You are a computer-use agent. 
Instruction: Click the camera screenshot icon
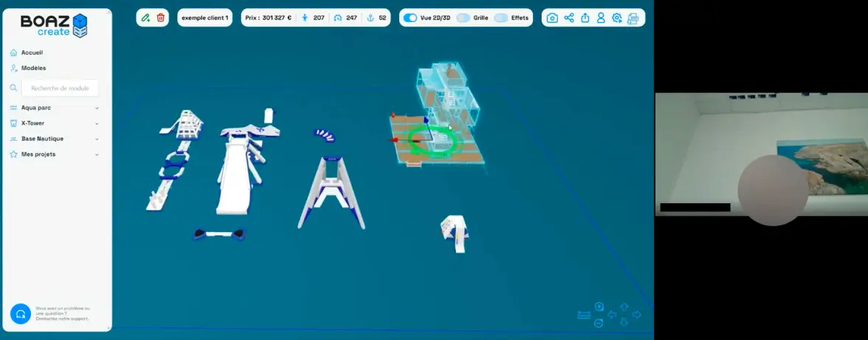[x=552, y=18]
